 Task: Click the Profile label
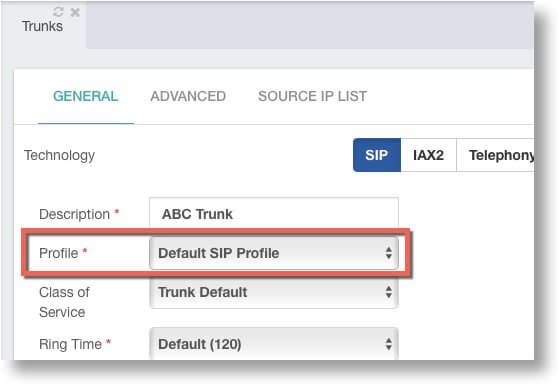pyautogui.click(x=59, y=253)
